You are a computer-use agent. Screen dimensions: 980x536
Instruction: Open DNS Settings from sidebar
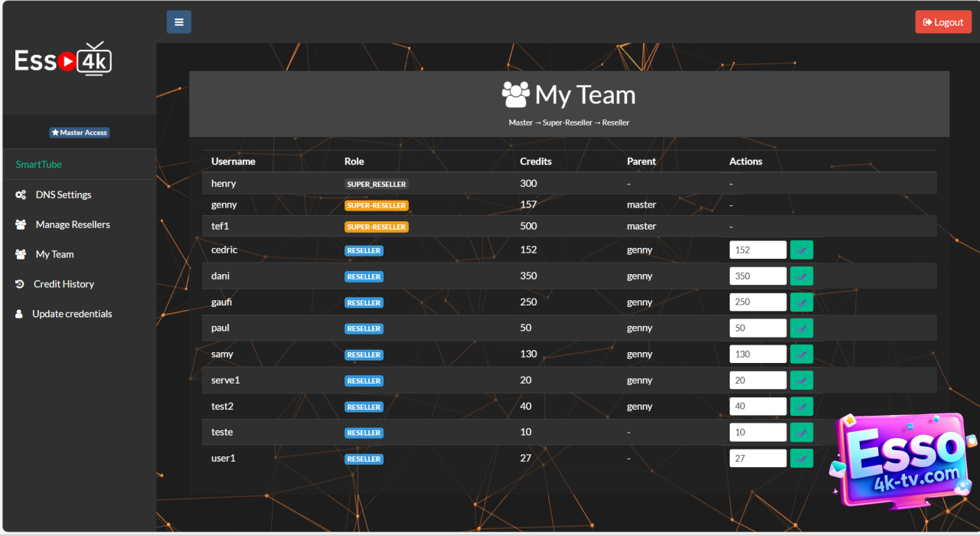pyautogui.click(x=63, y=194)
